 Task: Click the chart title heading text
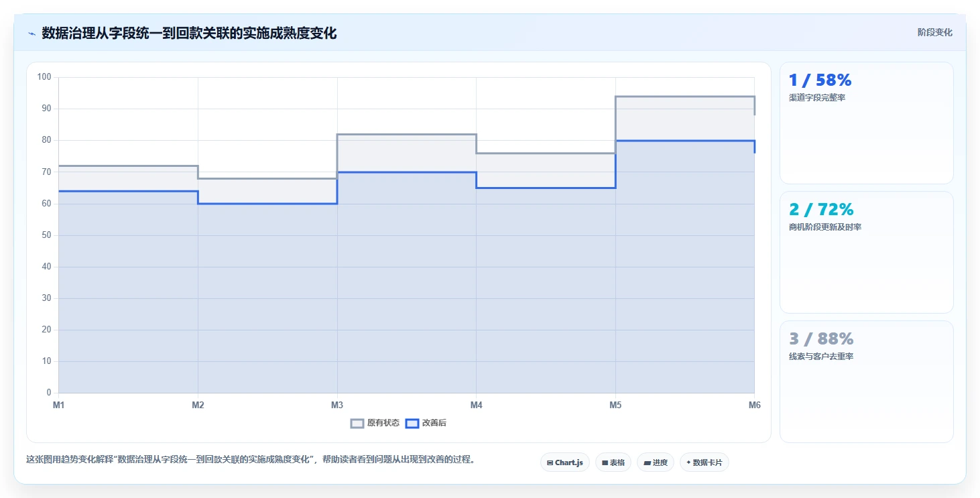click(x=189, y=33)
